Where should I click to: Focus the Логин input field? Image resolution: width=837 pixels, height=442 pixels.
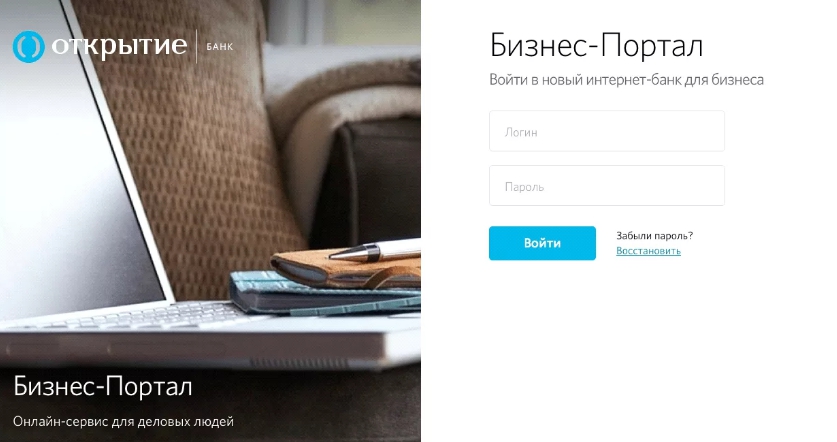[x=606, y=131]
